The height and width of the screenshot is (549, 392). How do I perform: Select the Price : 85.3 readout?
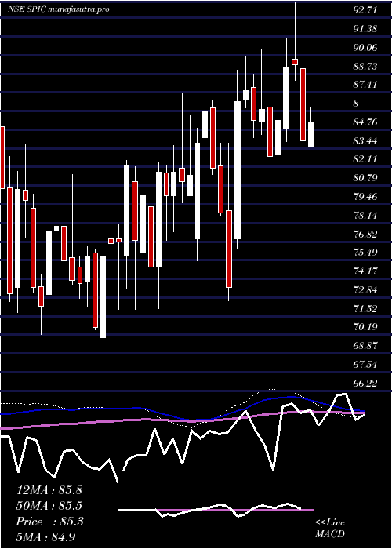[49, 522]
